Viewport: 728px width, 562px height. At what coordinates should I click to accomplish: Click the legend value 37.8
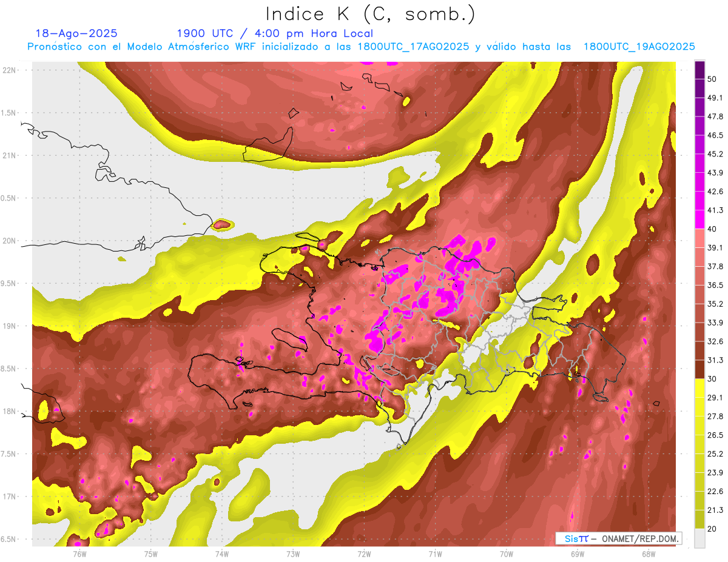click(x=715, y=266)
